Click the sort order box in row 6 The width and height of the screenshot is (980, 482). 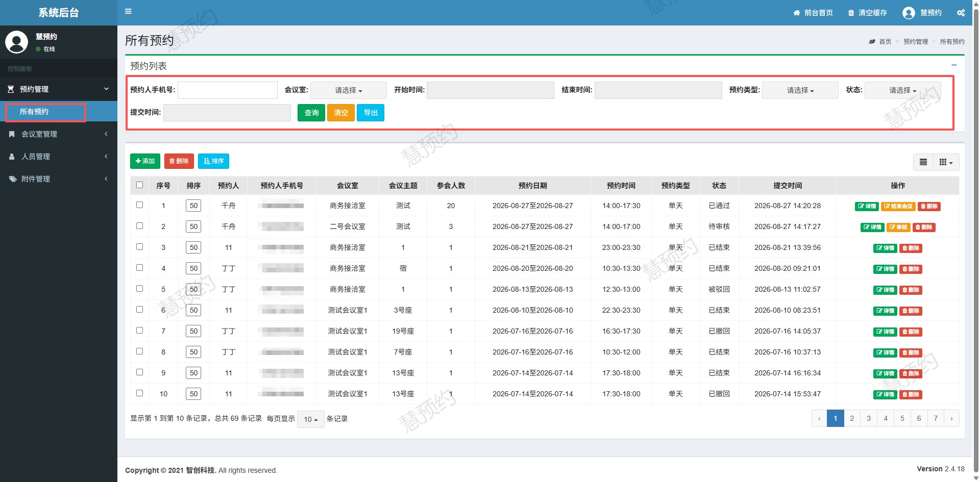tap(193, 310)
